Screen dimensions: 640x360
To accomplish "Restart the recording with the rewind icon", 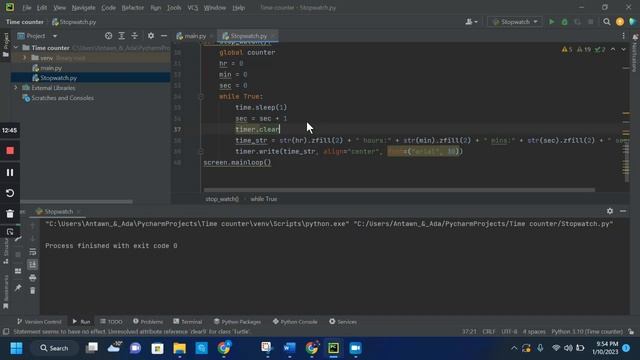I will pos(10,193).
